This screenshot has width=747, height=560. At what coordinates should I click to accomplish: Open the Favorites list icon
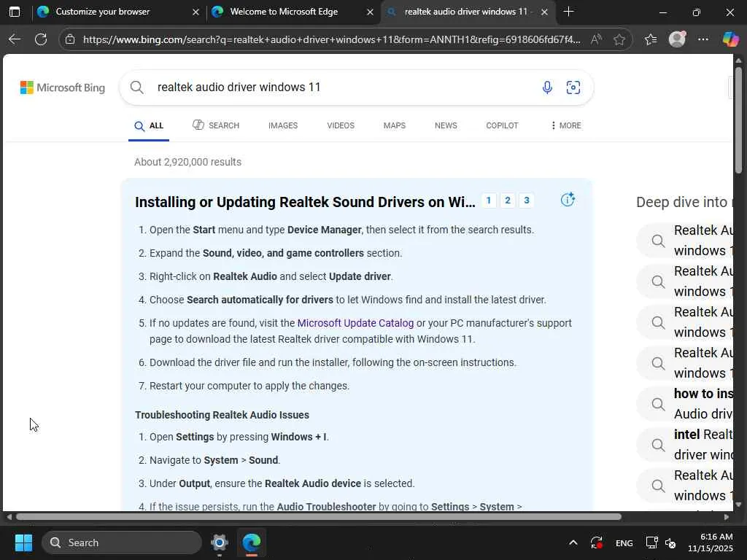(651, 39)
